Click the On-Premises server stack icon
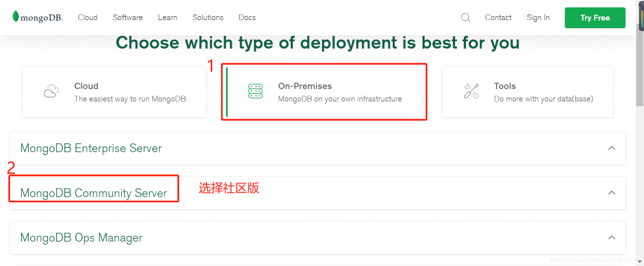This screenshot has width=644, height=266. tap(256, 92)
